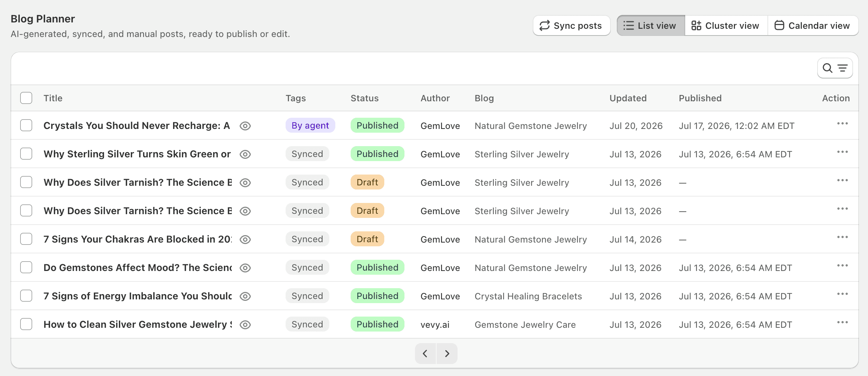Click the 'By agent' tag badge
This screenshot has height=376, width=868.
pos(310,126)
